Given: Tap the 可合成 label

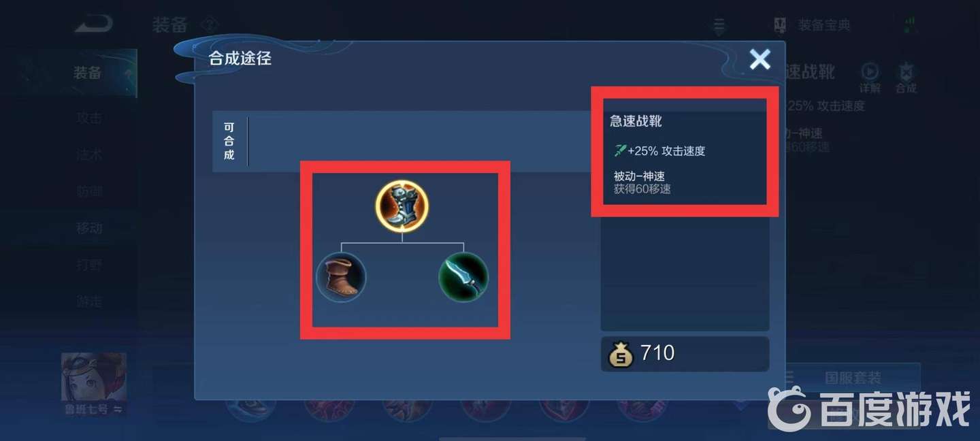Looking at the screenshot, I should (x=229, y=141).
